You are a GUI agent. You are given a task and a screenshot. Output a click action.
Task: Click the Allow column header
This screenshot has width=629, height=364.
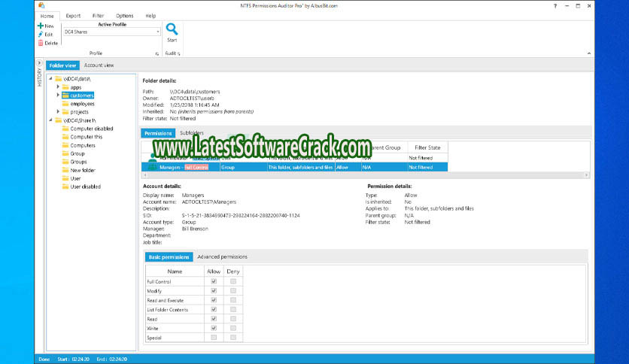pos(214,271)
